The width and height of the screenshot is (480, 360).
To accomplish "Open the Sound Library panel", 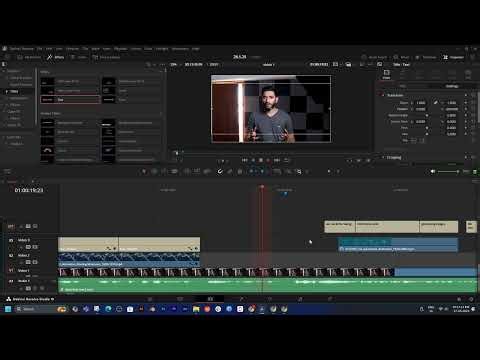I will coord(106,57).
